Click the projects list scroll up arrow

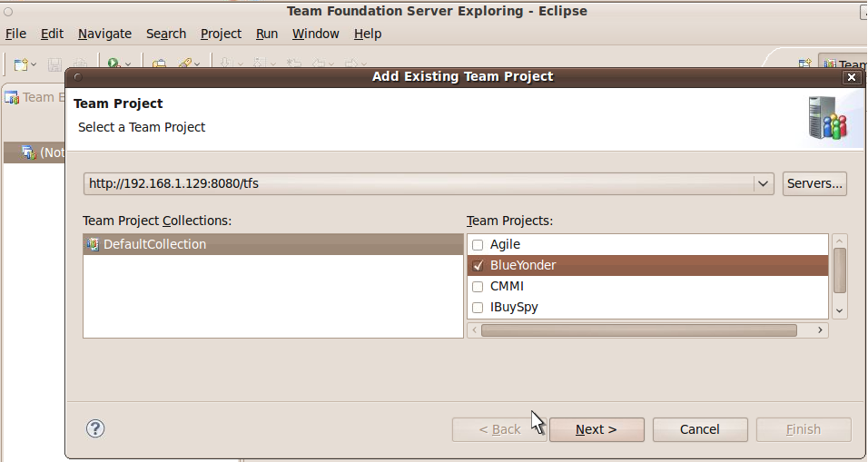(x=839, y=241)
